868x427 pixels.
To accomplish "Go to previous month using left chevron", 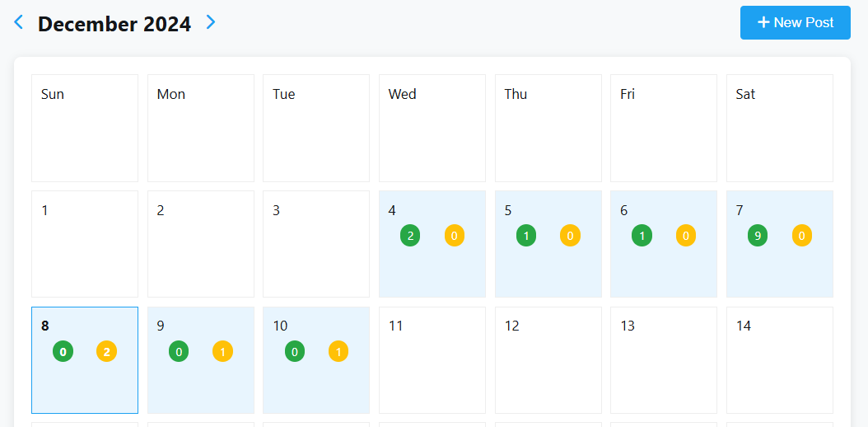I will pyautogui.click(x=19, y=22).
